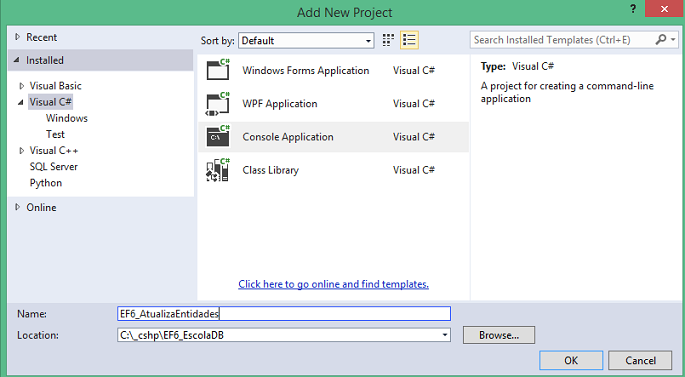
Task: Expand the Visual Basic node
Action: (21, 86)
